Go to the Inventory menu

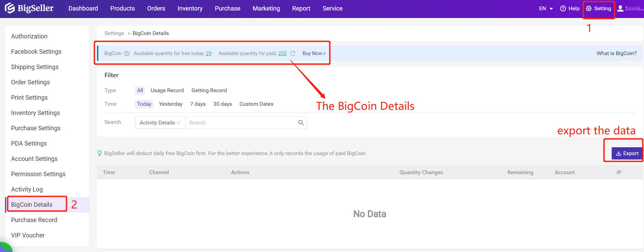coord(190,9)
